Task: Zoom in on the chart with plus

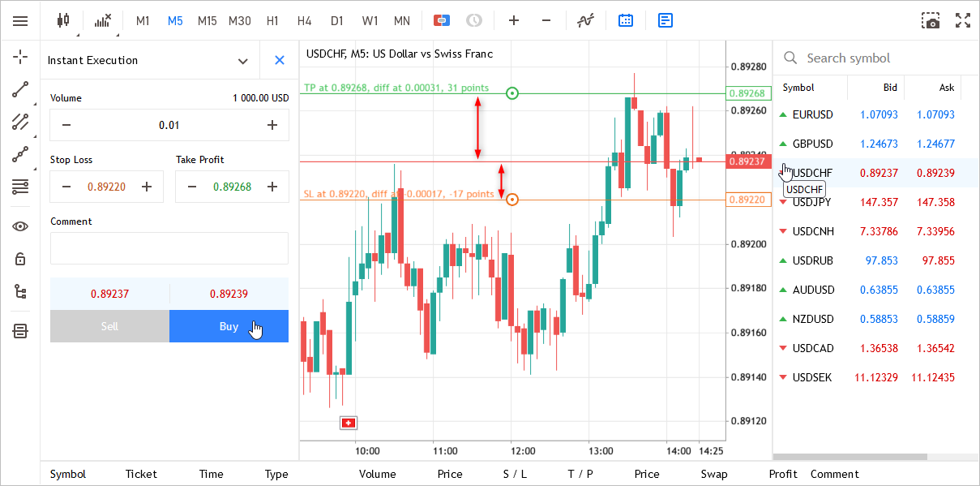Action: (x=513, y=20)
